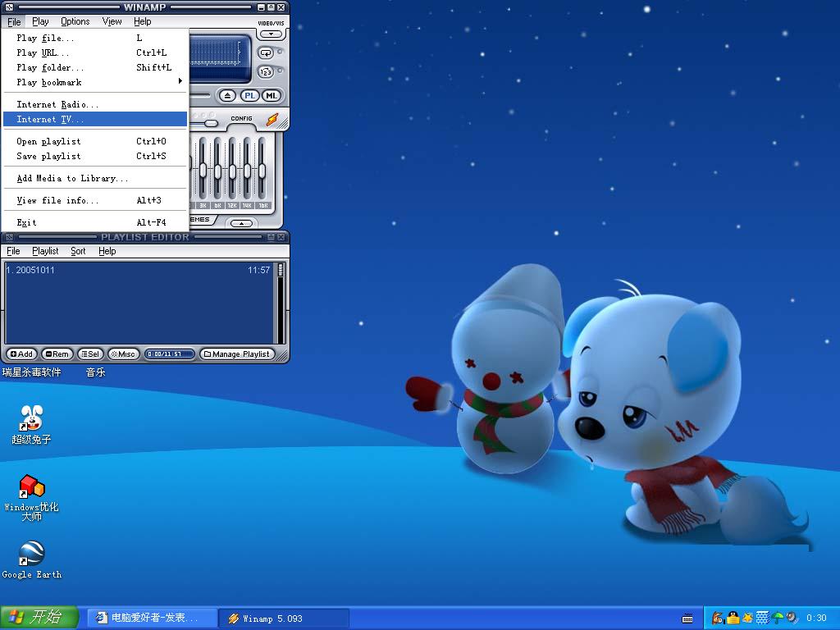Click the keyboard language bar icon

coord(687,619)
